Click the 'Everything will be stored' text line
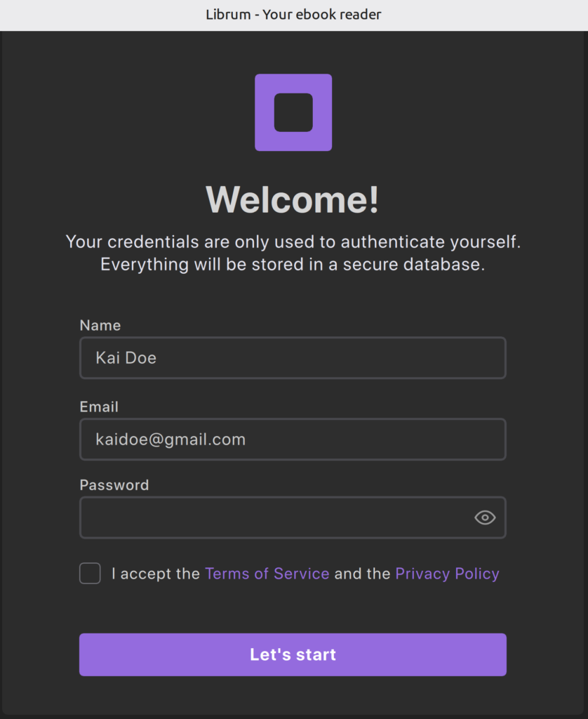Image resolution: width=588 pixels, height=719 pixels. pyautogui.click(x=293, y=265)
